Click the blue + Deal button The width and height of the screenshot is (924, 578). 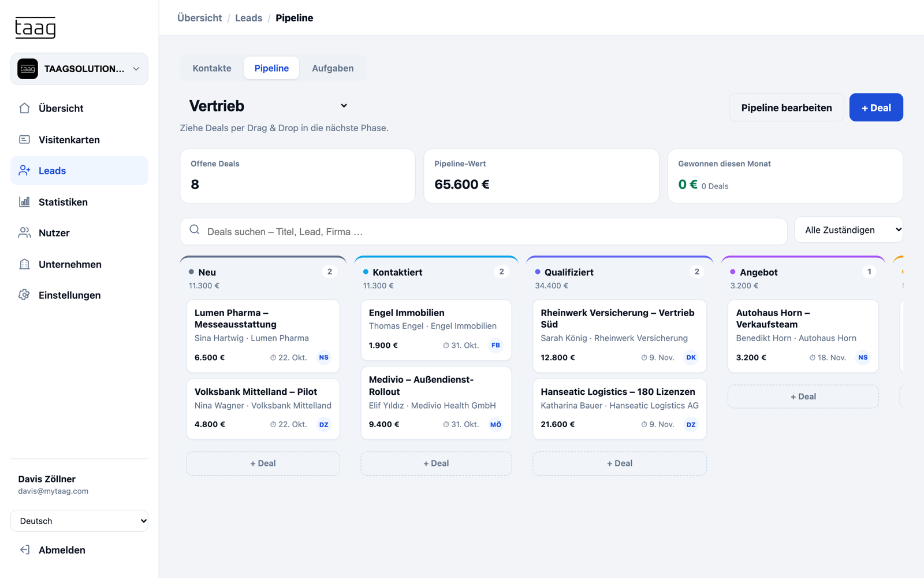876,108
